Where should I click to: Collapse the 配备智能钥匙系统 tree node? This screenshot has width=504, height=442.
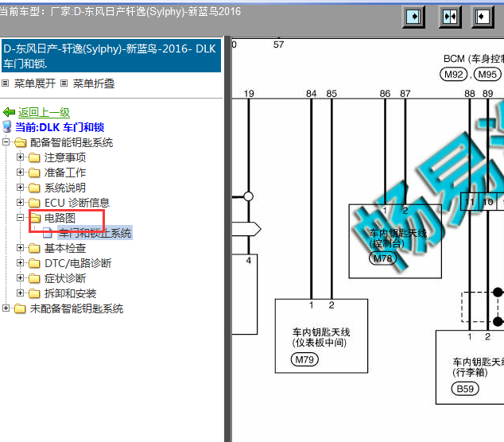click(6, 142)
